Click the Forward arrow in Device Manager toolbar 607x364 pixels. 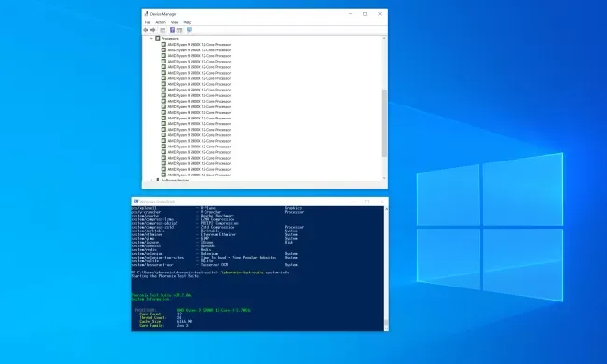153,30
